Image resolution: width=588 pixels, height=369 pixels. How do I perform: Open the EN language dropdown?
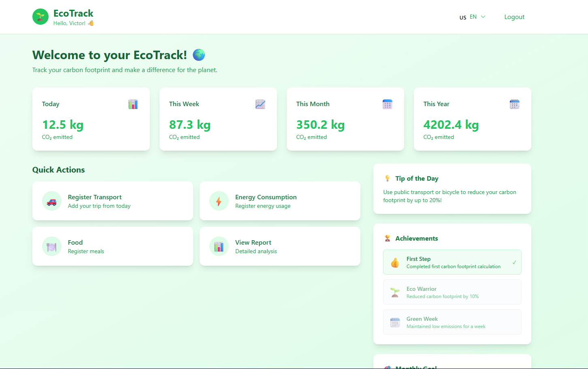click(473, 17)
